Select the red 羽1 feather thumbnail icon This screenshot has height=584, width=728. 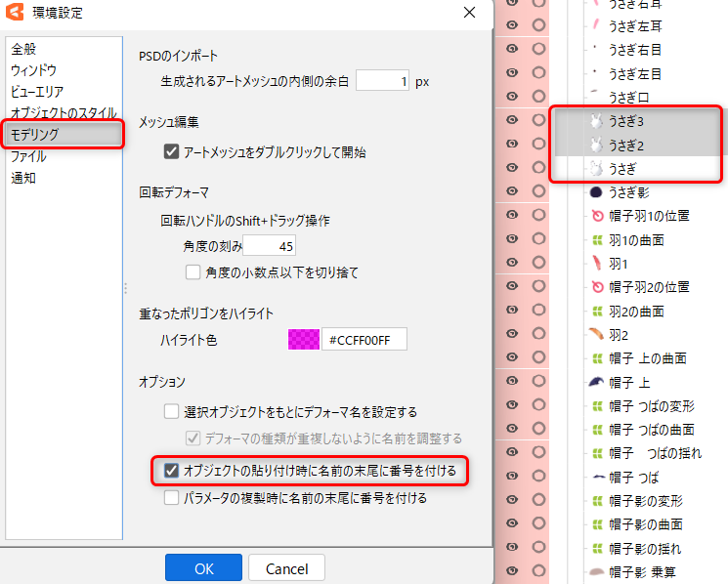594,264
